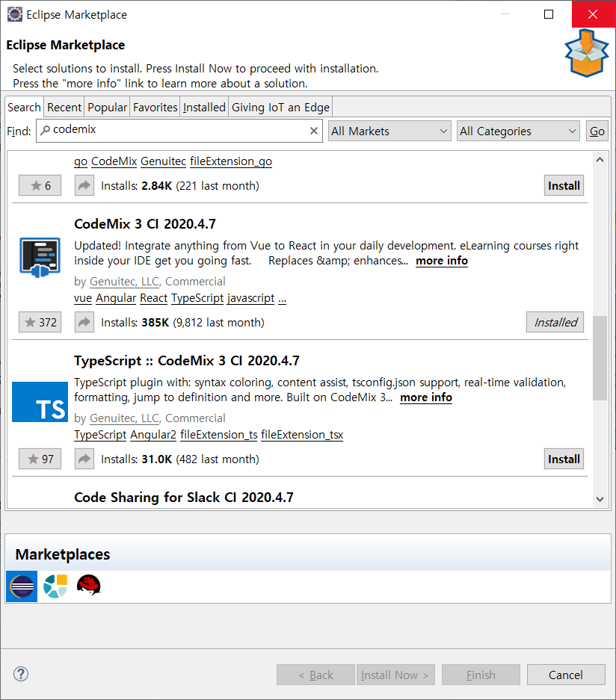The image size is (616, 700).
Task: Switch to the Installed tab
Action: tap(204, 108)
